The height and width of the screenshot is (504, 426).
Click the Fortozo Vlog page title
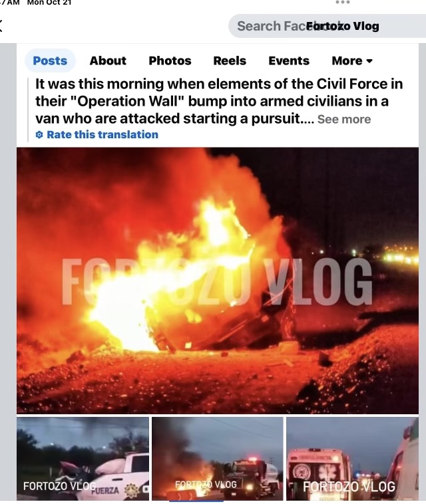(343, 26)
